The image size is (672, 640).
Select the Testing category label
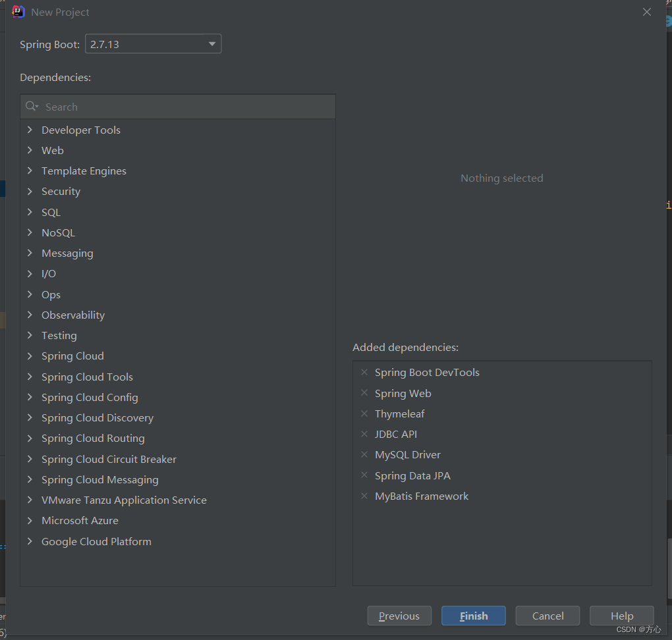[59, 335]
